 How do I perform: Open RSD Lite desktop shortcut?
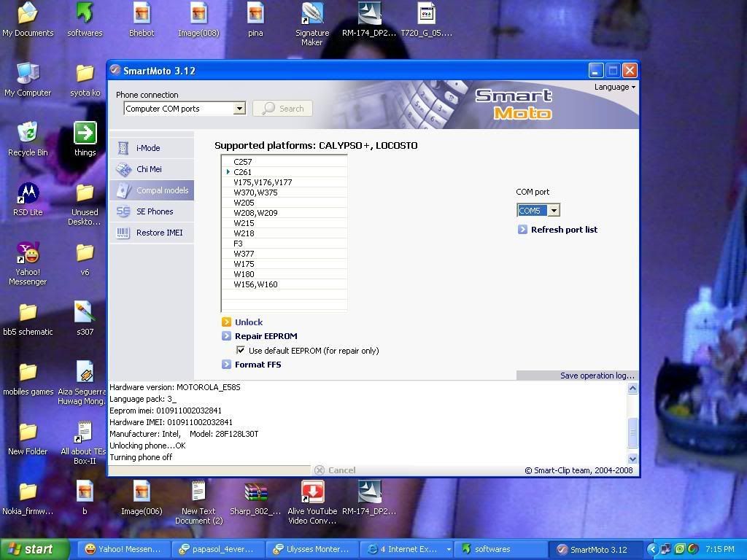(x=28, y=199)
